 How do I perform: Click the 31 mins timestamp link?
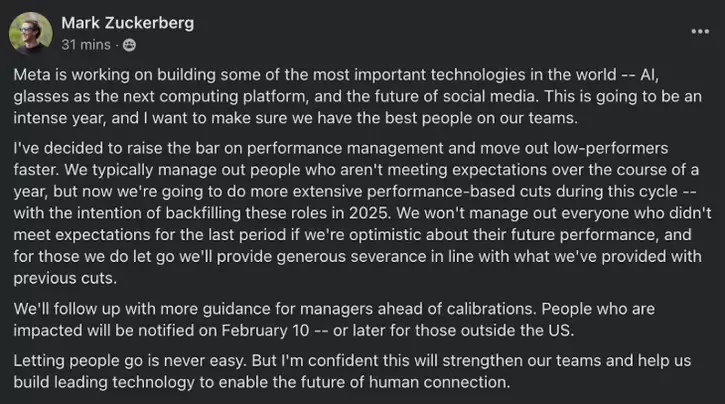pyautogui.click(x=86, y=45)
